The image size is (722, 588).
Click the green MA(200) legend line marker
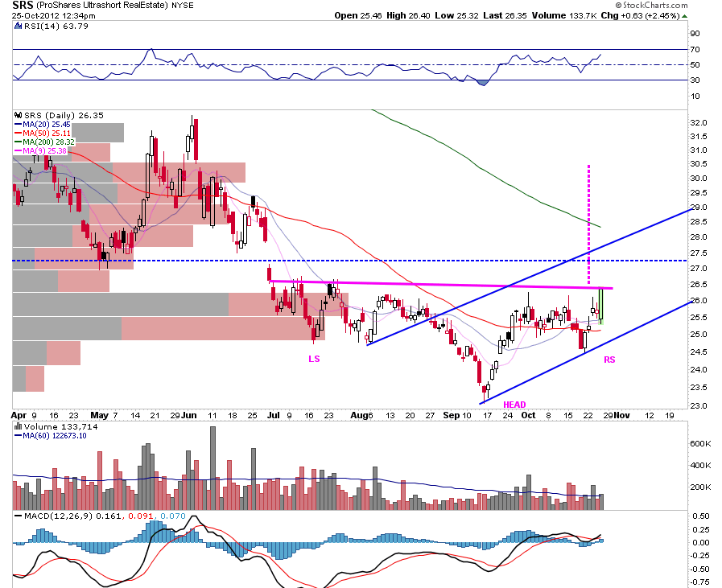click(x=19, y=142)
